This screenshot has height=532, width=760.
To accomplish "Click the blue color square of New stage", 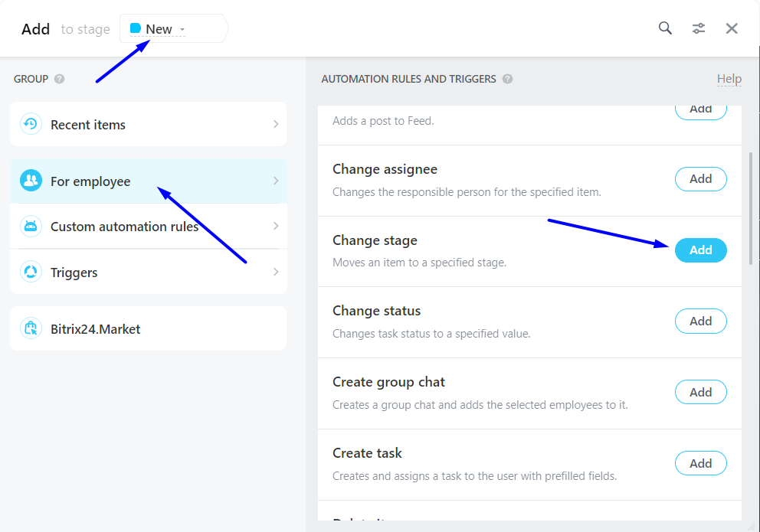I will click(136, 28).
